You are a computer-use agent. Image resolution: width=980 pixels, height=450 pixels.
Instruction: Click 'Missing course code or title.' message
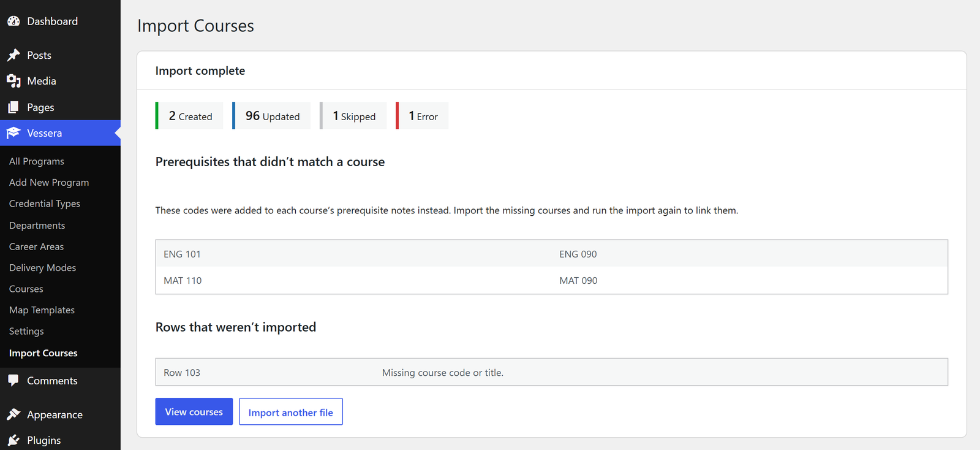[443, 372]
